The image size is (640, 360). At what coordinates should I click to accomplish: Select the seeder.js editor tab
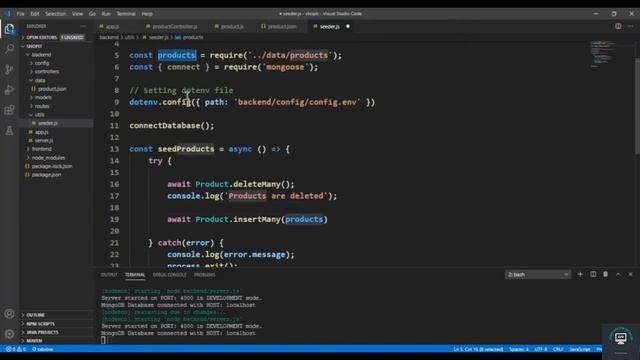(330, 27)
